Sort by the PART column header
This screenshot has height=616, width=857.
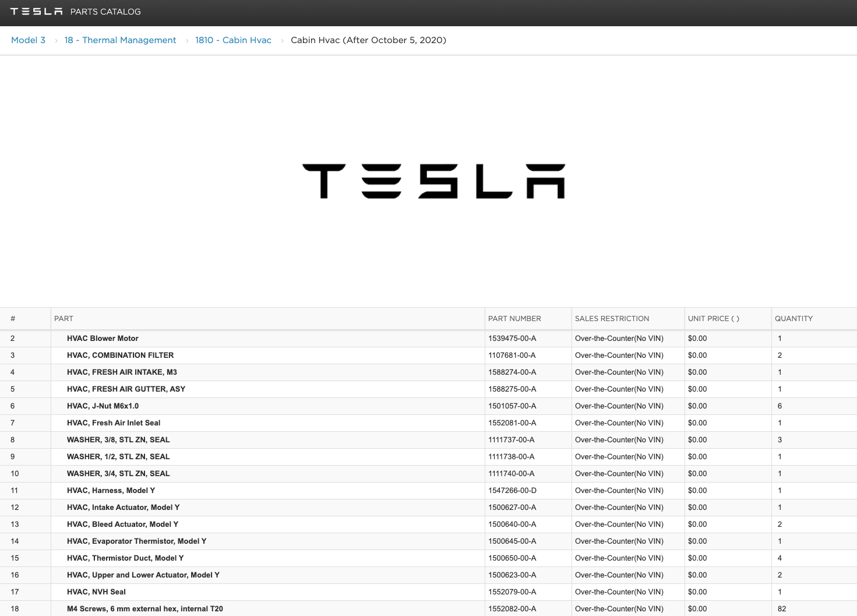pyautogui.click(x=64, y=319)
